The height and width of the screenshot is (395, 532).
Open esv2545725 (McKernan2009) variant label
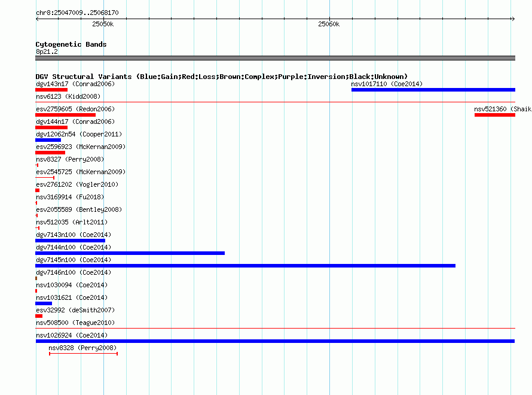click(81, 172)
